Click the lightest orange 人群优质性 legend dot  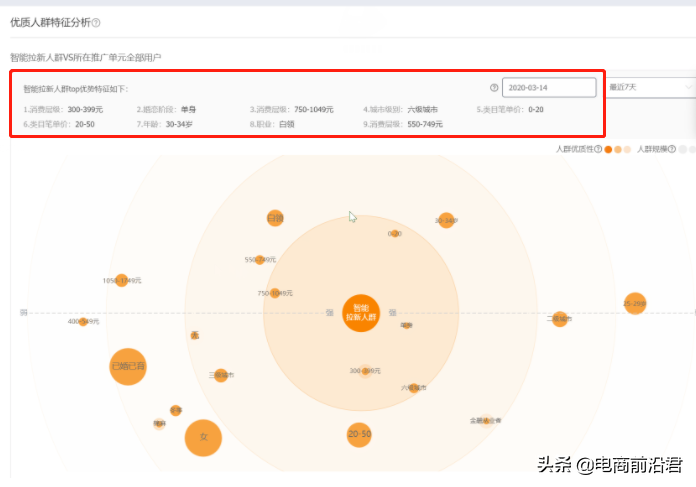pyautogui.click(x=627, y=150)
